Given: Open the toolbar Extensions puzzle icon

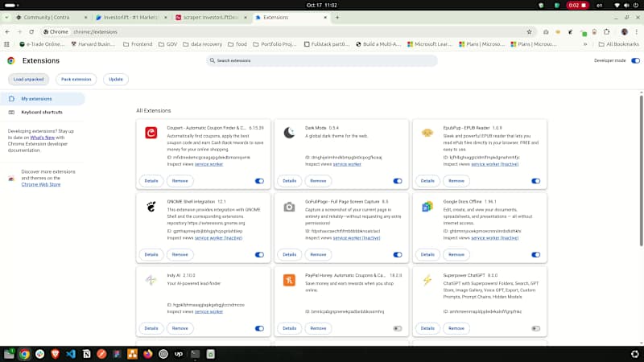Looking at the screenshot, I should (607, 31).
